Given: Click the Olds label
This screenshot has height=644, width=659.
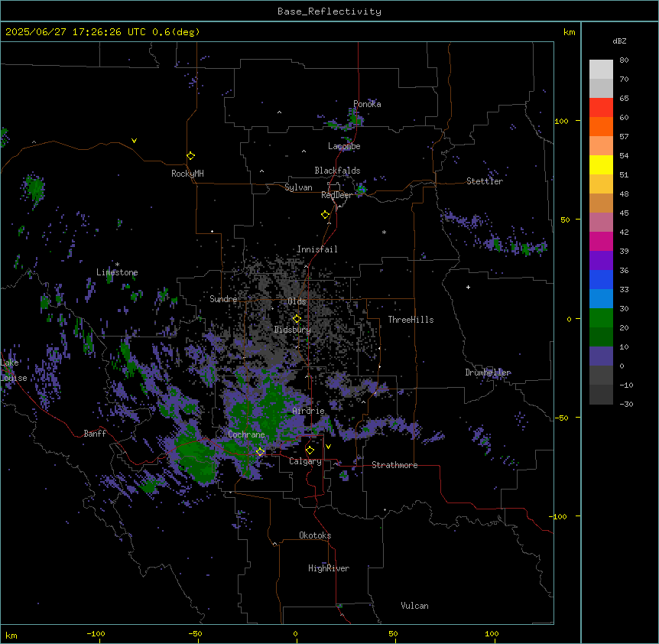Looking at the screenshot, I should coord(297,301).
